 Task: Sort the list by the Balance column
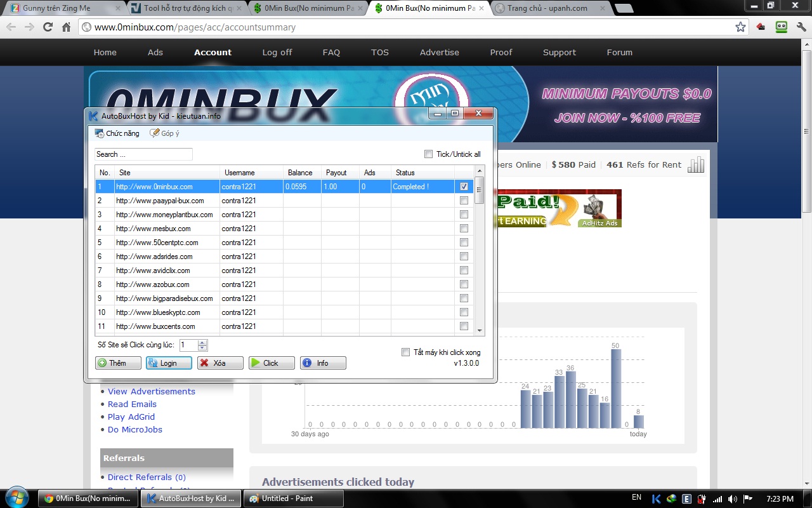coord(302,173)
